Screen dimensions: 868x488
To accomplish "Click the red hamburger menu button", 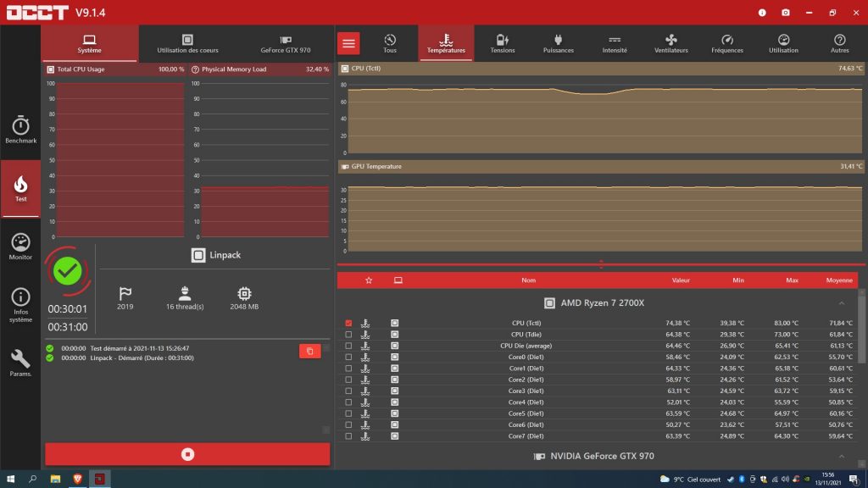I will point(348,43).
